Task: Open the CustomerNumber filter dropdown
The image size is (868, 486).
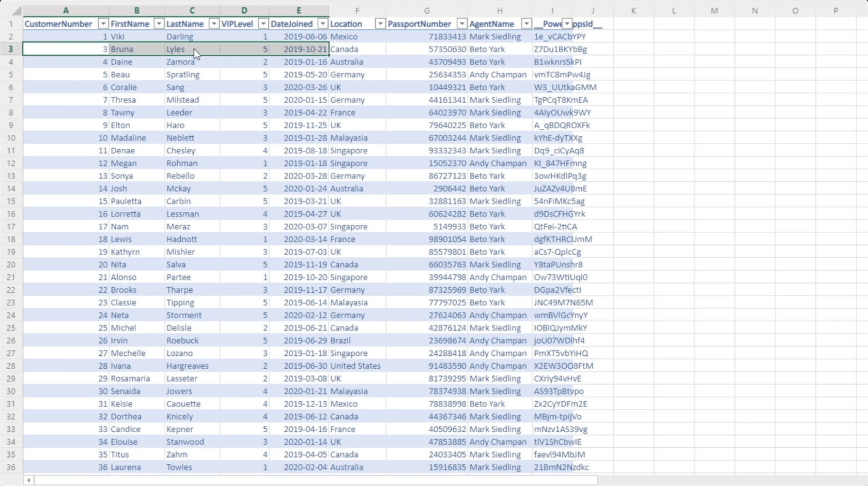Action: coord(103,24)
